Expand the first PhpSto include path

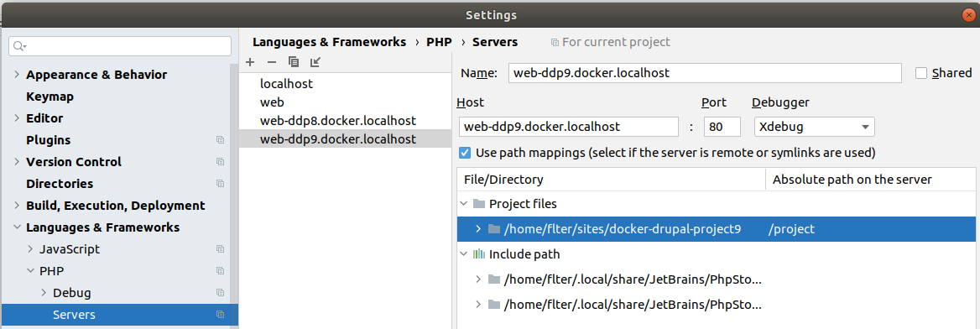click(478, 279)
